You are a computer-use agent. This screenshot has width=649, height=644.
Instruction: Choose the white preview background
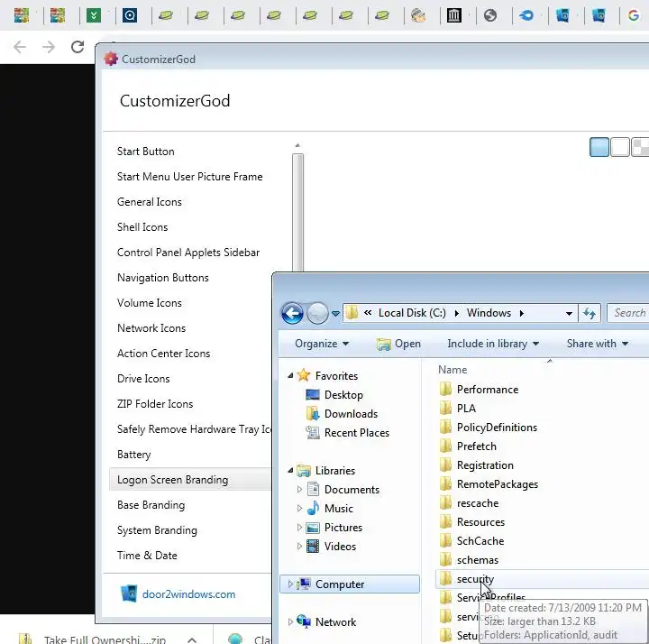(x=619, y=147)
